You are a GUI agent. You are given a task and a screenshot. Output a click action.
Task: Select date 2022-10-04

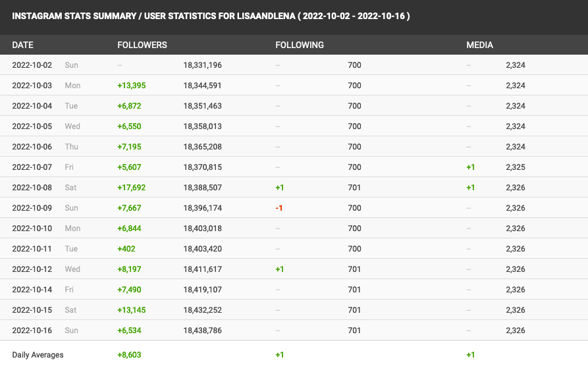32,106
